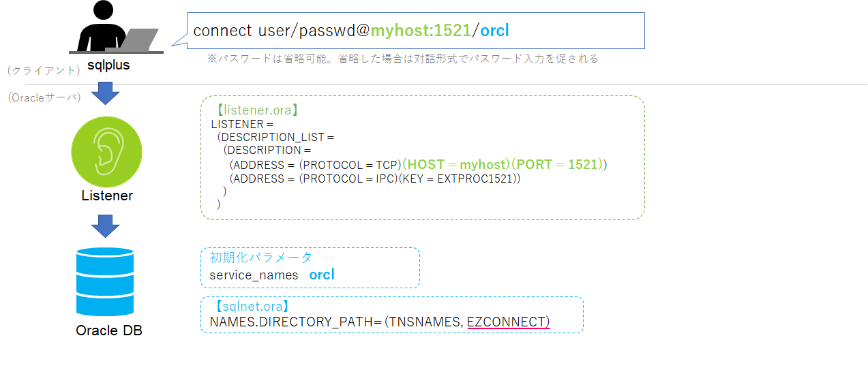Click the blue arrow below sqlplus
Viewport: 868px width, 385px height.
tap(105, 93)
